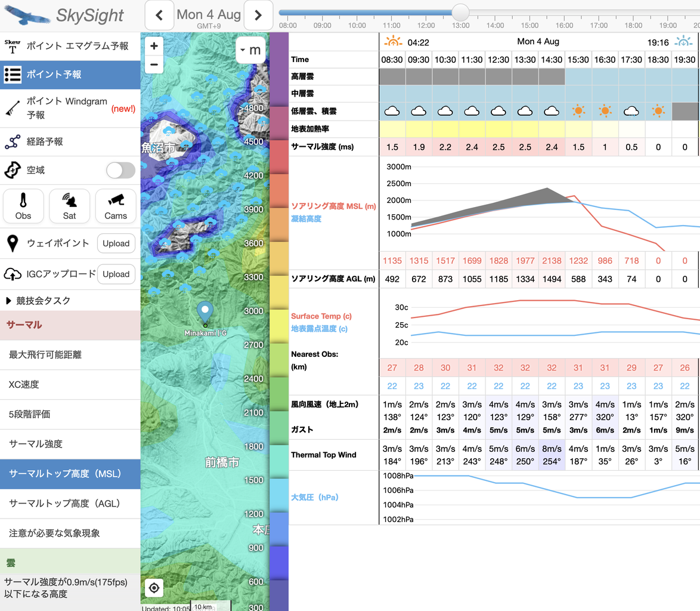Click surface wind cell 4m/s 320°

point(605,417)
